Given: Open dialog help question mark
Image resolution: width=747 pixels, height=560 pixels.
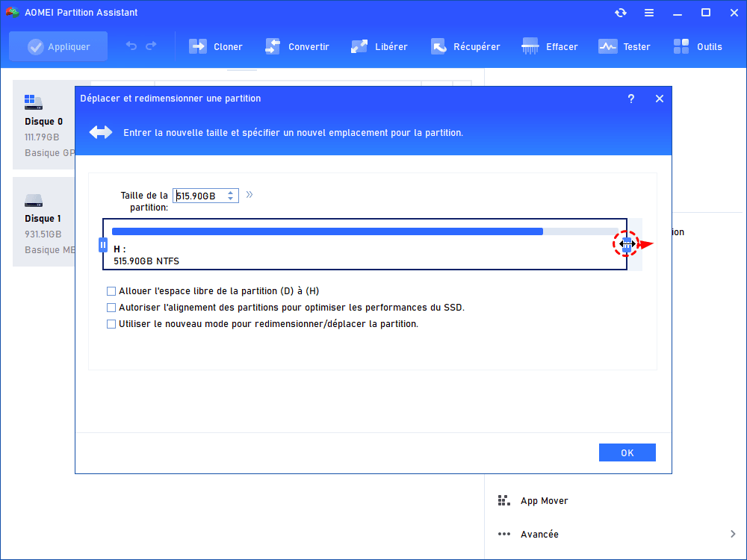Looking at the screenshot, I should 630,99.
